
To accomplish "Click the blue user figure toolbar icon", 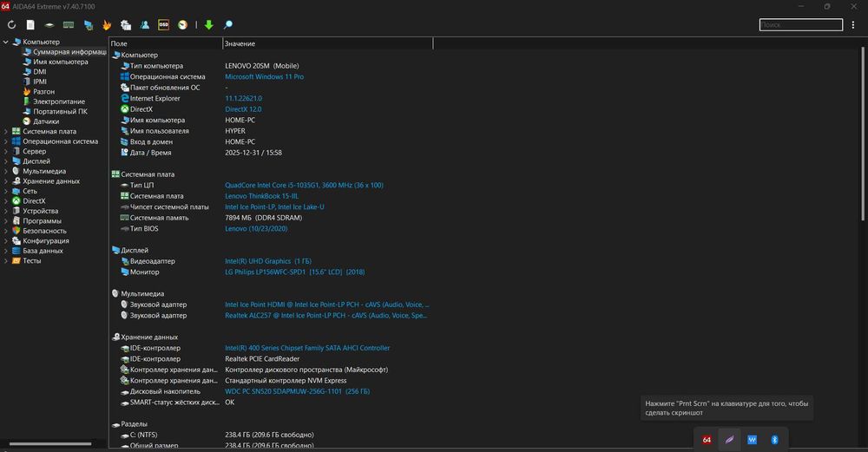I will 144,25.
